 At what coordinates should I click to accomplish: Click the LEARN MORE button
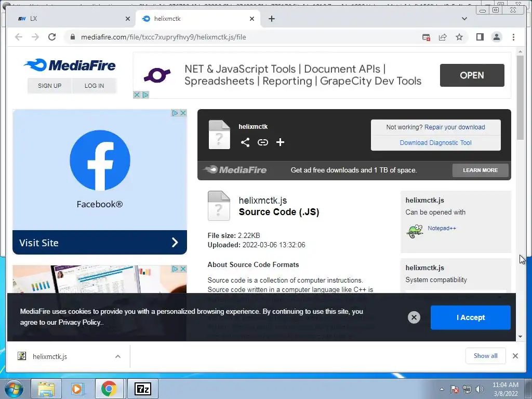pos(481,170)
